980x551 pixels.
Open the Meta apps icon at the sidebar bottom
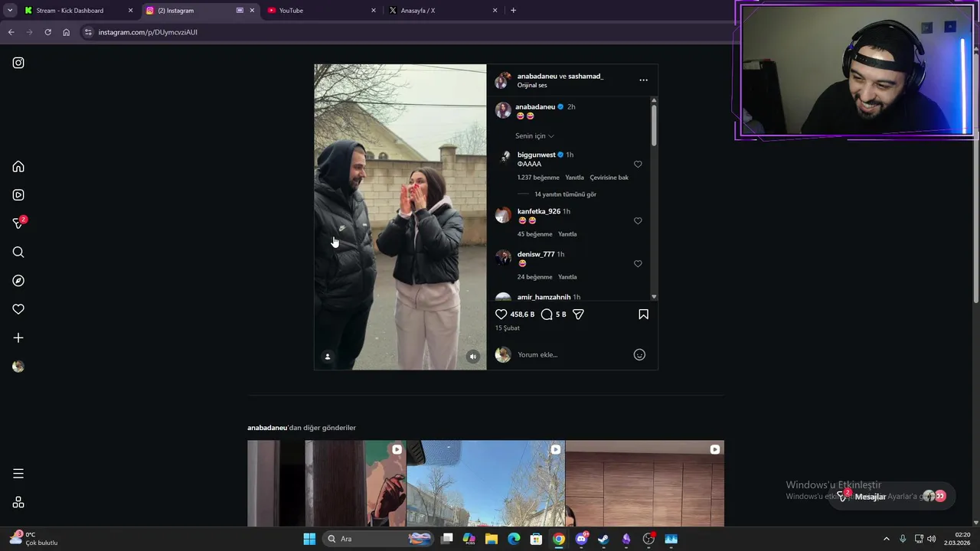coord(18,503)
